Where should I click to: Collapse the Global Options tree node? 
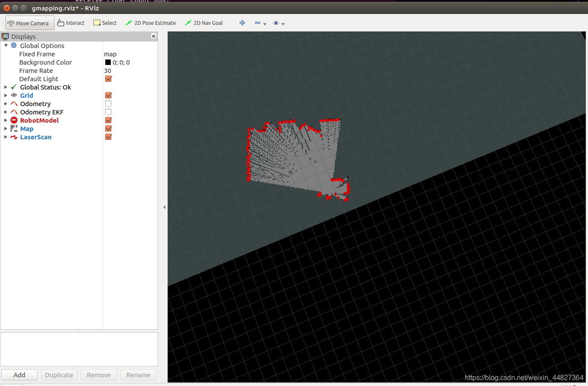tap(6, 45)
